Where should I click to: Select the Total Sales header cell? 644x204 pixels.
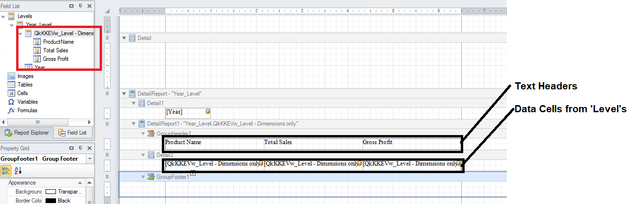click(313, 145)
